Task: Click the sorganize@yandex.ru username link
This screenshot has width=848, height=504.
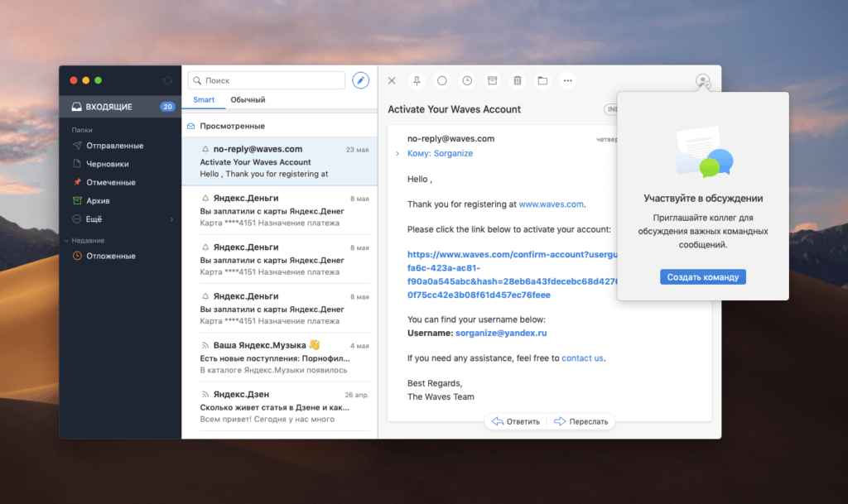Action: [501, 333]
